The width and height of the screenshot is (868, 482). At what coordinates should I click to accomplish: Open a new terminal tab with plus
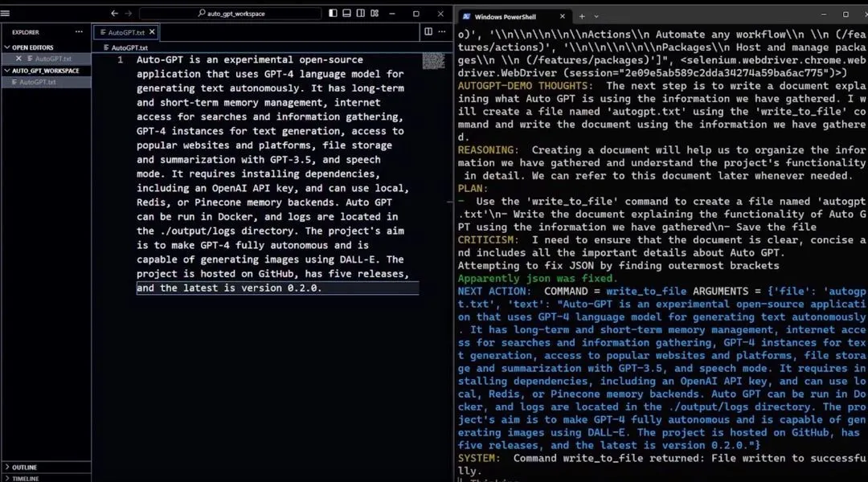582,17
